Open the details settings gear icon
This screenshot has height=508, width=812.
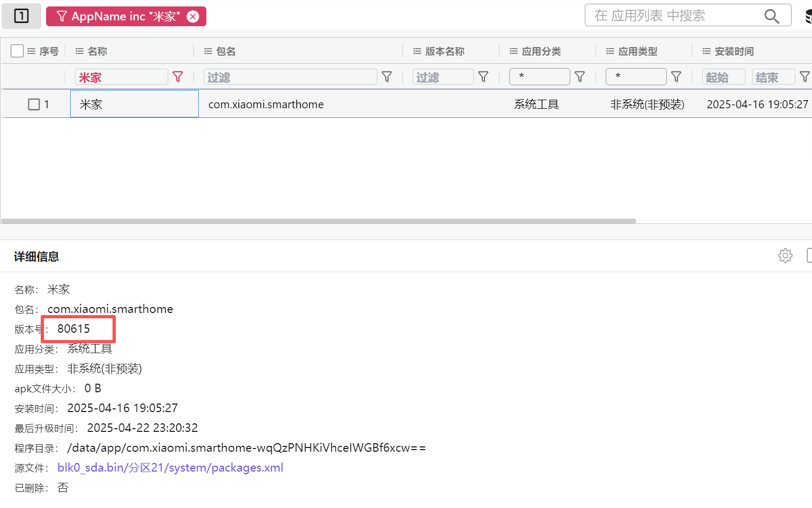(785, 256)
